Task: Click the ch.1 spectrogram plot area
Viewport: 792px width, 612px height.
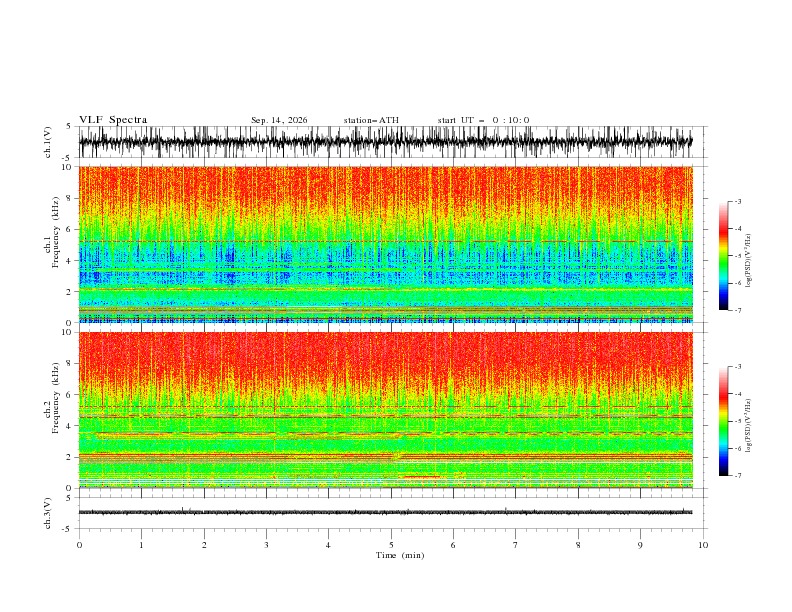Action: click(386, 244)
